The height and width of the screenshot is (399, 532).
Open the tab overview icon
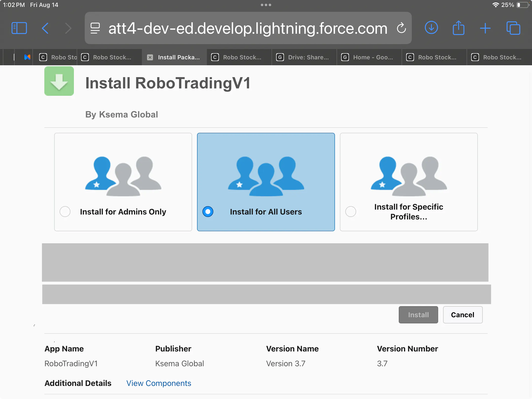513,28
